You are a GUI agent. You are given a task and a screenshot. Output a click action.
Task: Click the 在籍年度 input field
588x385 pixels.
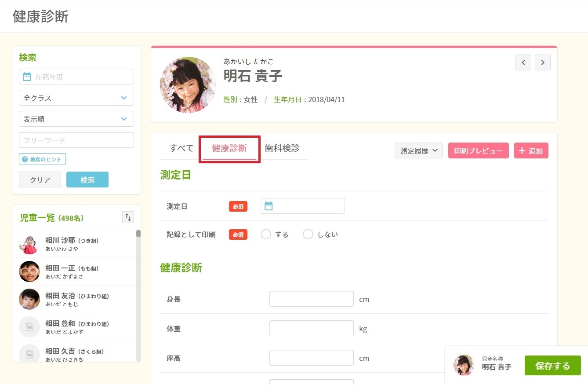tap(76, 77)
